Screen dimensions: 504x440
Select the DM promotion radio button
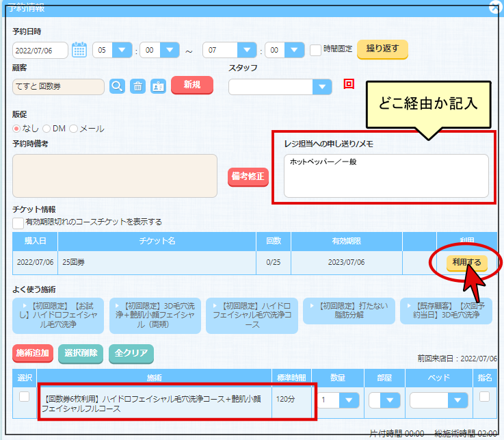pyautogui.click(x=47, y=129)
